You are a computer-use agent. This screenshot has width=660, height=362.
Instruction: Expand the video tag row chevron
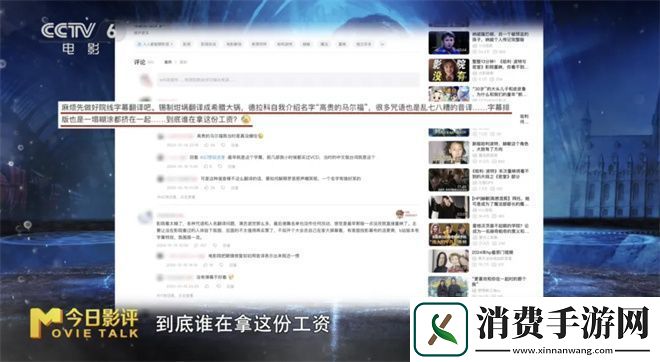click(383, 44)
